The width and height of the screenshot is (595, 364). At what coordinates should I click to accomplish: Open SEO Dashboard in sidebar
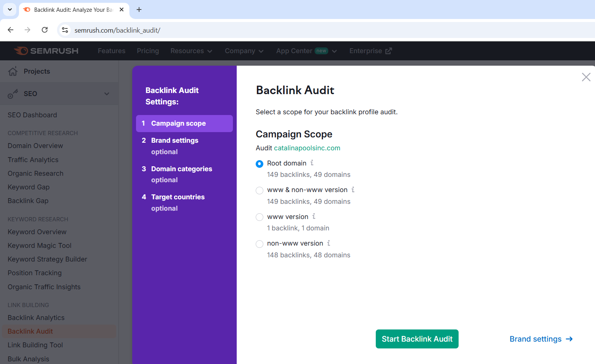point(32,115)
